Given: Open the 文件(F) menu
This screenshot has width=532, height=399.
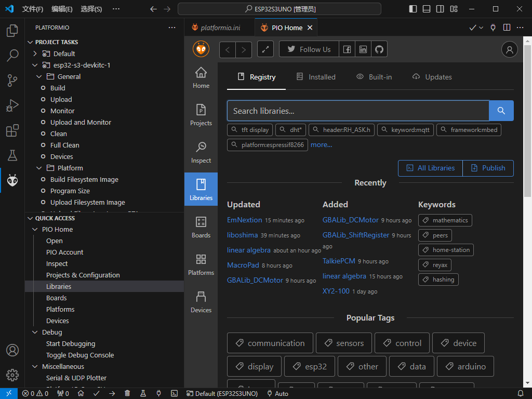Looking at the screenshot, I should pyautogui.click(x=33, y=9).
